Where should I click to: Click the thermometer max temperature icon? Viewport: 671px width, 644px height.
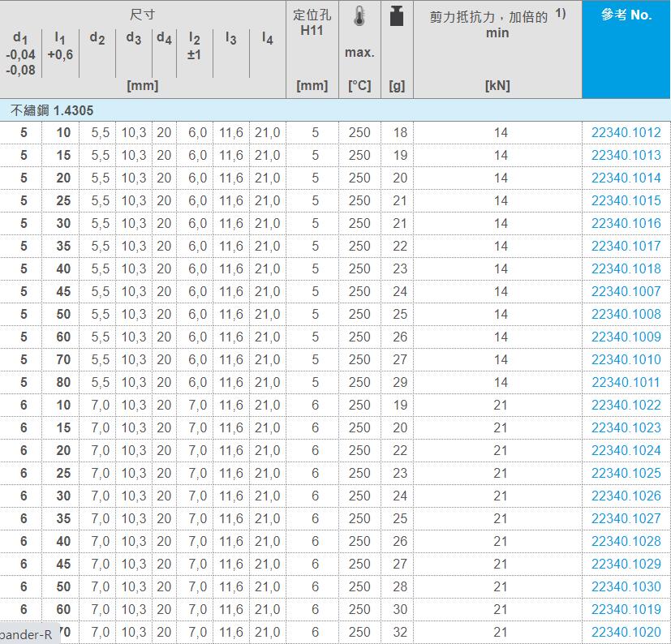coord(359,17)
